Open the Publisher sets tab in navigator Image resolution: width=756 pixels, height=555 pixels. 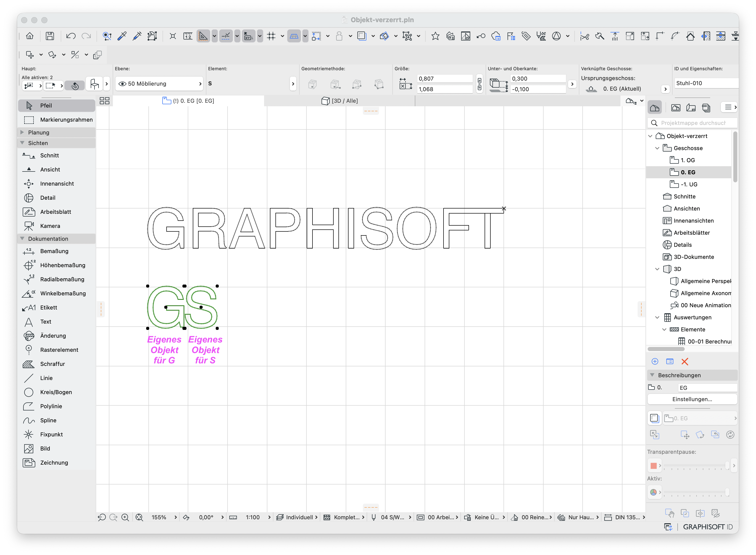pyautogui.click(x=706, y=108)
